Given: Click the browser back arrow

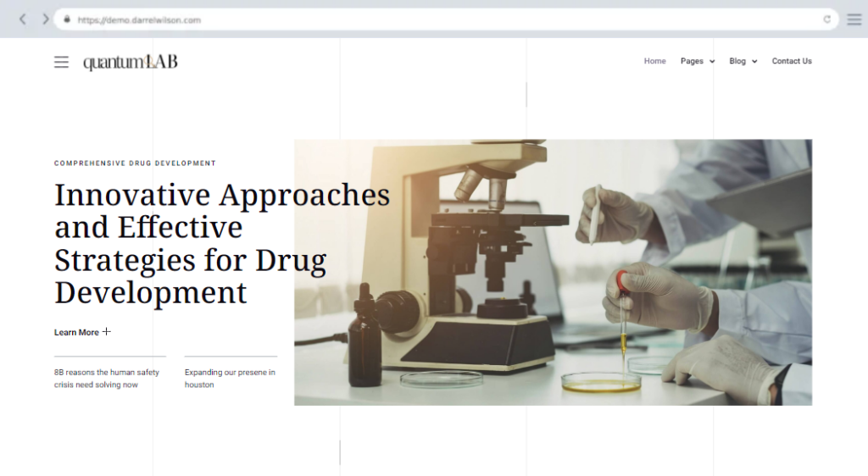Looking at the screenshot, I should point(23,19).
